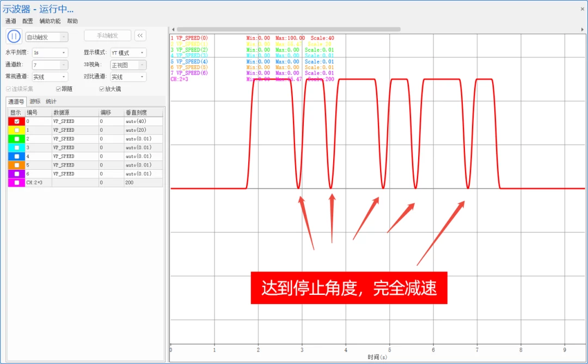This screenshot has height=364, width=588.
Task: Toggle the 跟随 checkbox
Action: (58, 89)
